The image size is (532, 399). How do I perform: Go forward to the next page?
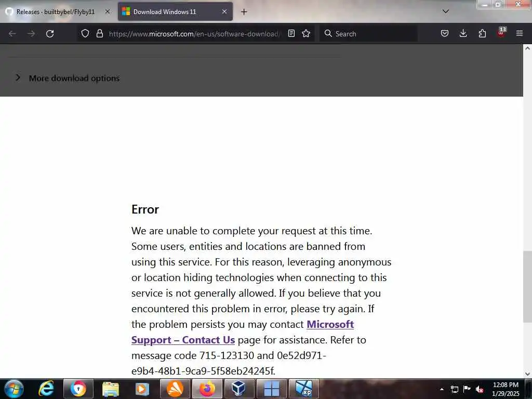31,34
